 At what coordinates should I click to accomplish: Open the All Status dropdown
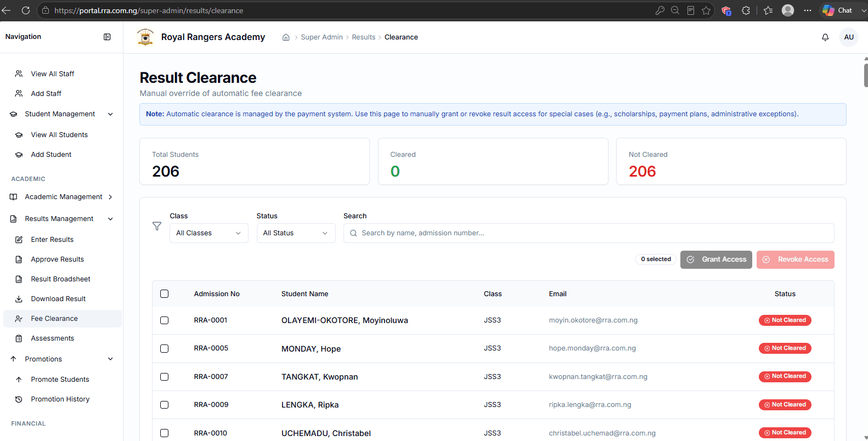click(x=296, y=233)
